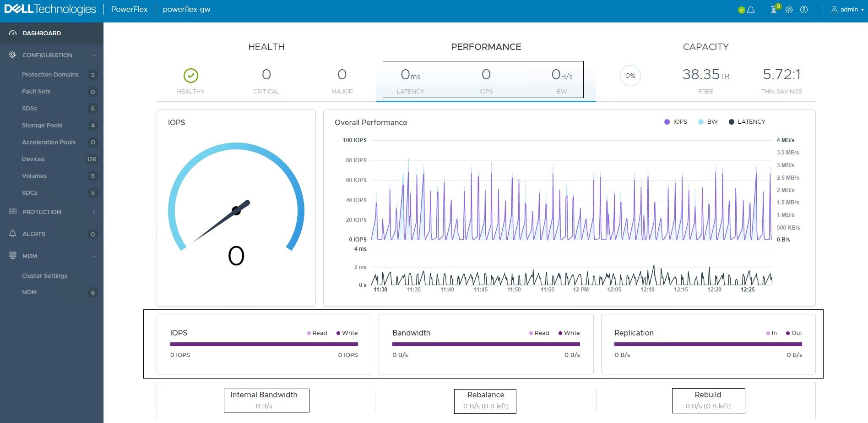Click the MDM server icon in sidebar
Image resolution: width=868 pixels, height=423 pixels.
click(12, 256)
